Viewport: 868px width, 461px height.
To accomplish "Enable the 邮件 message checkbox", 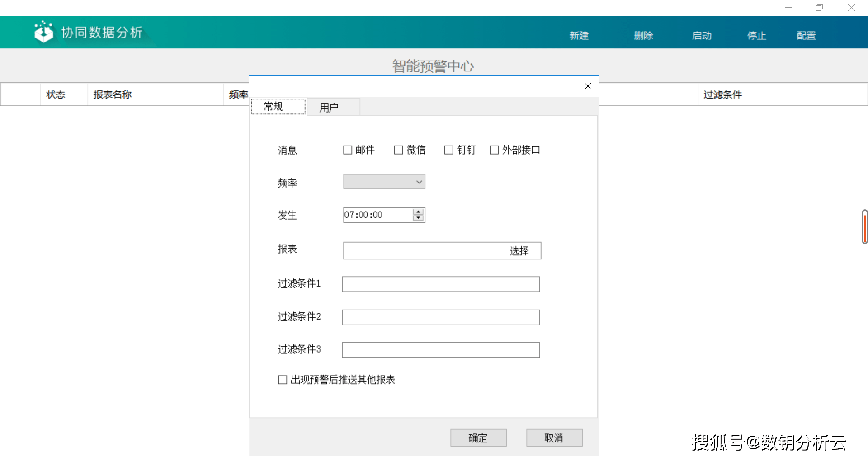I will (348, 150).
